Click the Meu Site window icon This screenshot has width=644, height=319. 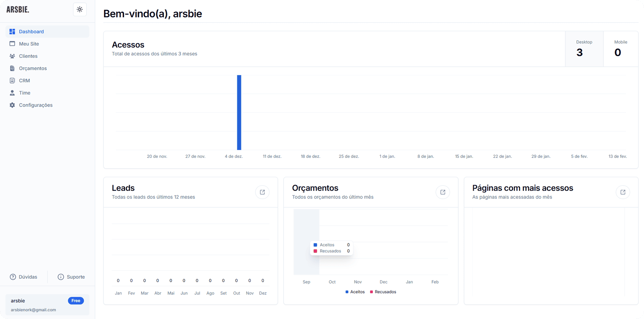[x=12, y=44]
